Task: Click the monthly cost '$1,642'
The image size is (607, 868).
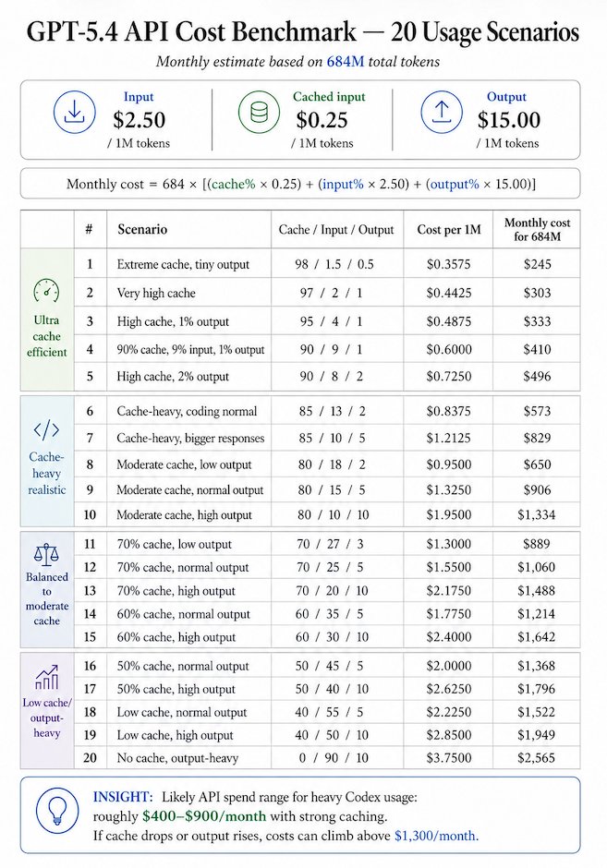Action: point(536,637)
